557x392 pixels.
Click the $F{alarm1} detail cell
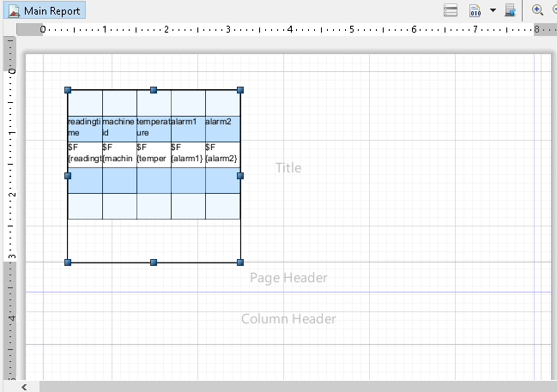point(187,154)
